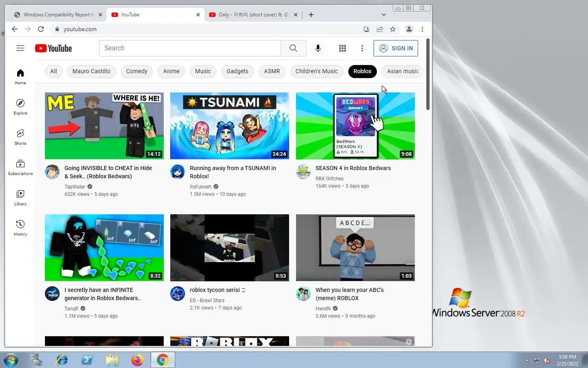588x368 pixels.
Task: Click the ItsFunneh channel name
Action: pos(200,187)
